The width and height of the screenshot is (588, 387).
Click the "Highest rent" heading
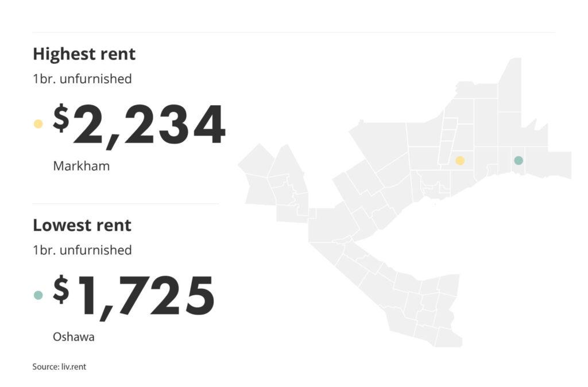(84, 54)
